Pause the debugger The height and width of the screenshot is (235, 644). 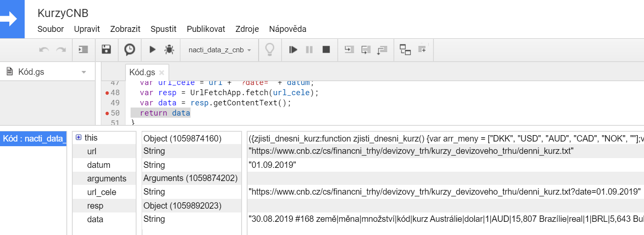click(x=309, y=50)
